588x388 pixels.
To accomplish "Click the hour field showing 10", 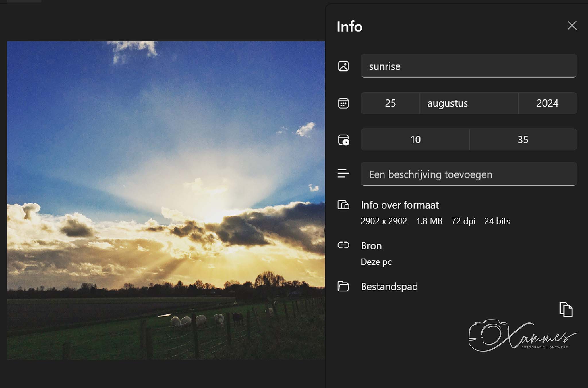I will pyautogui.click(x=415, y=140).
